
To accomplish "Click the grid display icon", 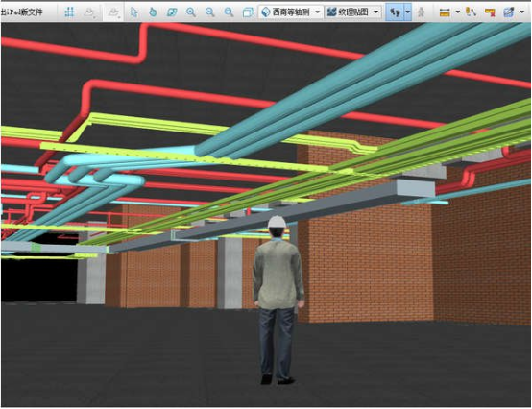I will (69, 12).
